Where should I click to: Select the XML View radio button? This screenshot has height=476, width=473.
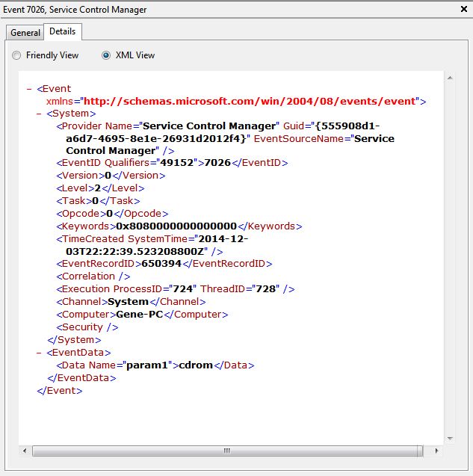pos(106,55)
